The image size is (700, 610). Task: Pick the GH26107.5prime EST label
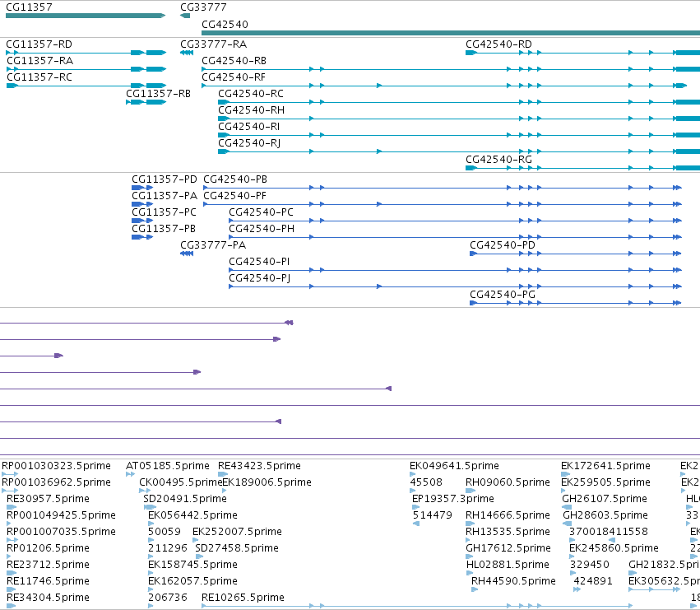[605, 499]
